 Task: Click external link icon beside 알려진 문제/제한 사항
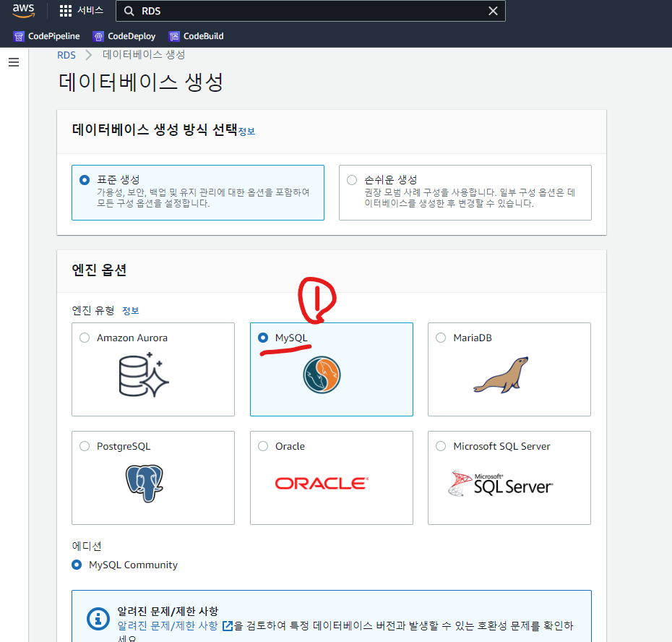(x=228, y=625)
